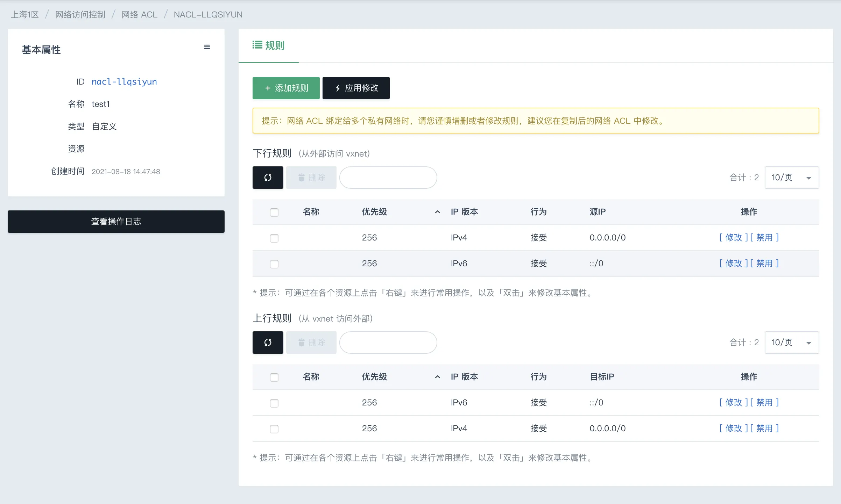This screenshot has height=504, width=841.
Task: Click refresh icon under 下行规则
Action: (x=268, y=178)
